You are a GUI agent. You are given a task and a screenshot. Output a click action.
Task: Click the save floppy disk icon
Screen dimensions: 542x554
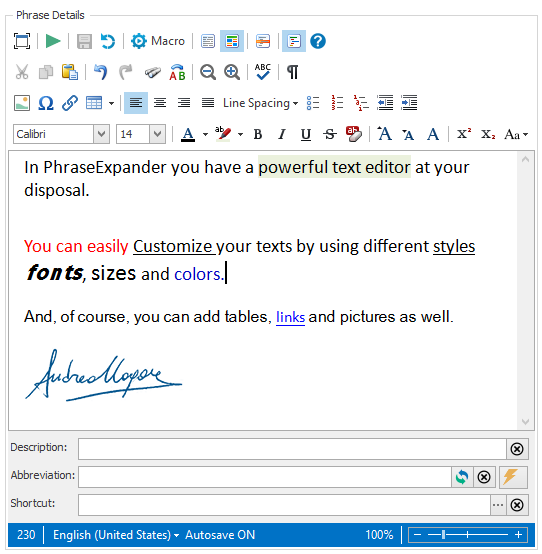(x=84, y=41)
